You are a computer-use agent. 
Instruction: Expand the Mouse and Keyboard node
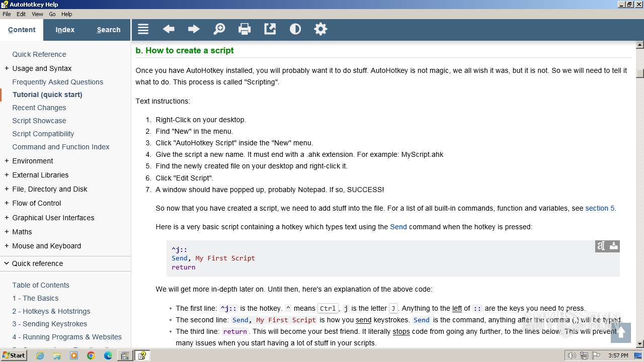pyautogui.click(x=7, y=246)
